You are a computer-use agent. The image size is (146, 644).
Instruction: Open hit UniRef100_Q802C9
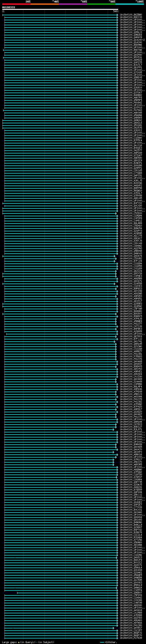point(131,161)
